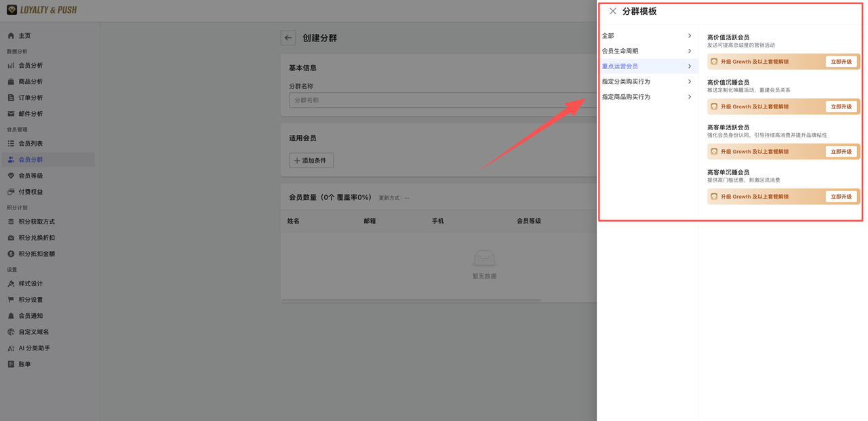Image resolution: width=868 pixels, height=421 pixels.
Task: Select the 重点运营会员 category
Action: click(x=622, y=66)
